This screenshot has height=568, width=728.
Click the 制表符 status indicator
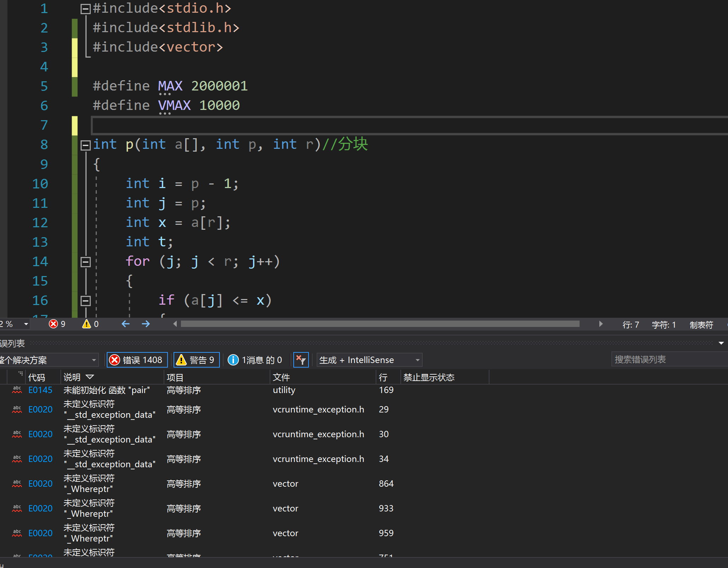(701, 324)
